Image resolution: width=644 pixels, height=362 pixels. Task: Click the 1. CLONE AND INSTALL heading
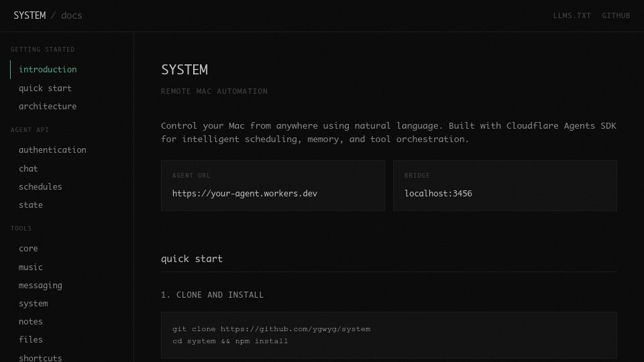(x=213, y=295)
